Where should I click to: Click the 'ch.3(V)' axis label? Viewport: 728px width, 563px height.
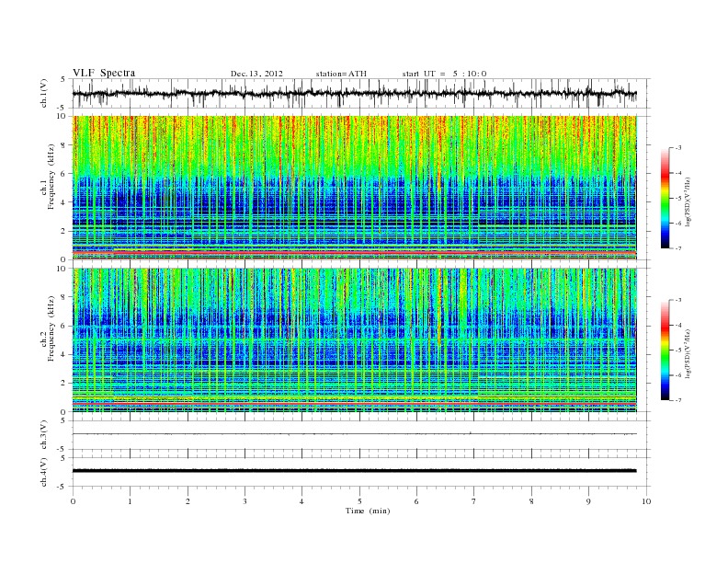click(x=44, y=435)
